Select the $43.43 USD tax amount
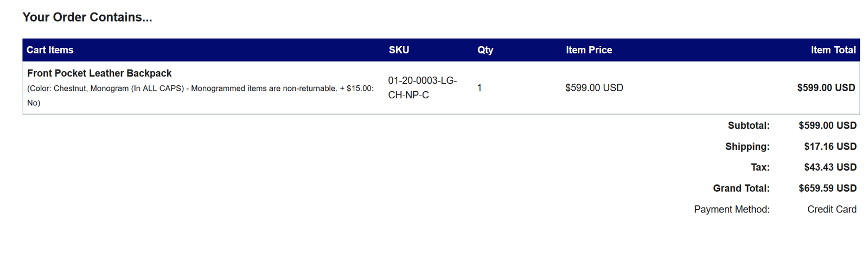Viewport: 868px width, 257px height. click(x=830, y=167)
